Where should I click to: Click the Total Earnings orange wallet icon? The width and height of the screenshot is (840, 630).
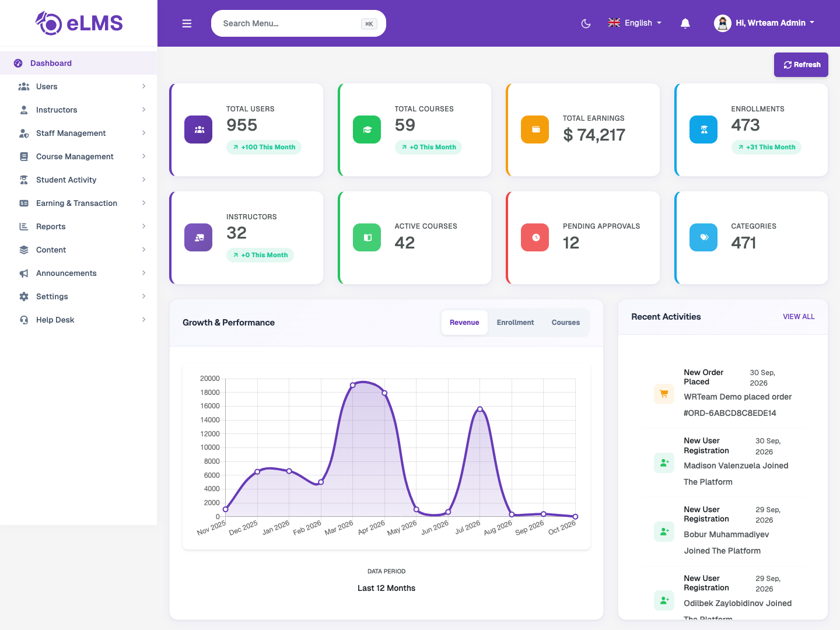(535, 129)
